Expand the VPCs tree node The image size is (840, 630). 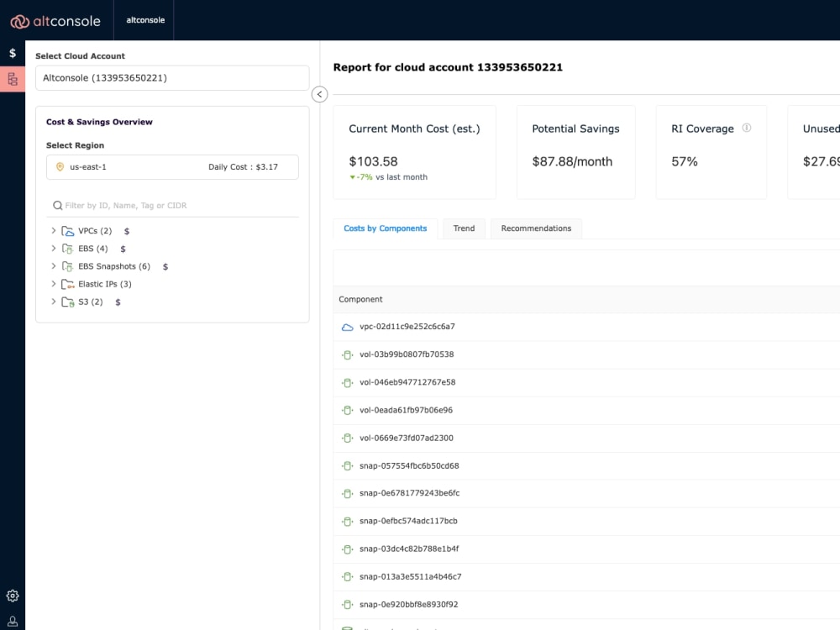(53, 231)
